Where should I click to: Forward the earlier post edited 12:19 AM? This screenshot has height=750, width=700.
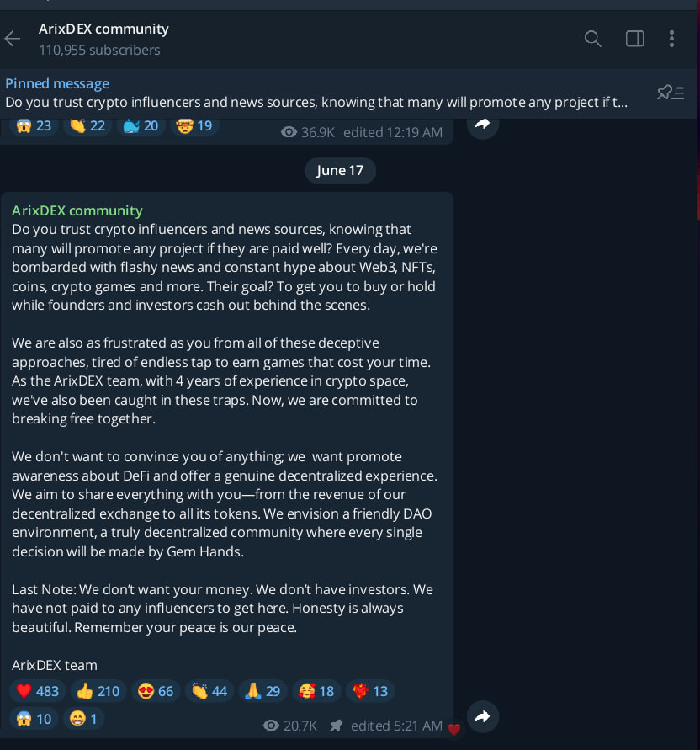point(483,125)
